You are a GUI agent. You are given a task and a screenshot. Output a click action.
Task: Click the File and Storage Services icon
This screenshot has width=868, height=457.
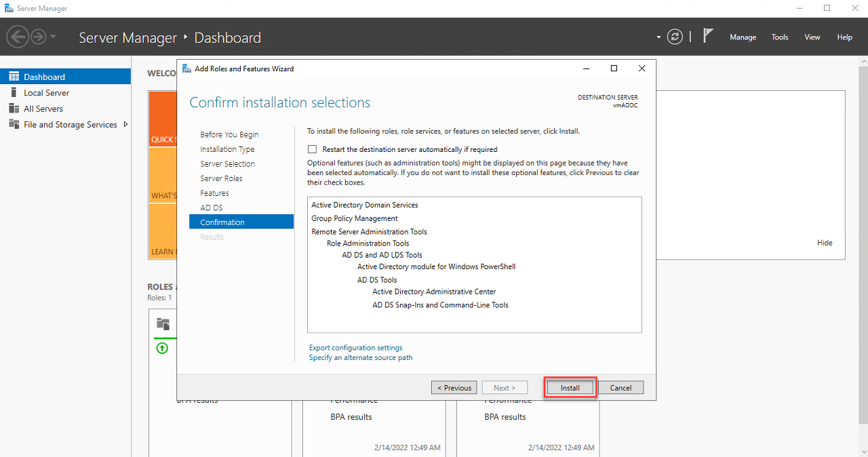[14, 124]
